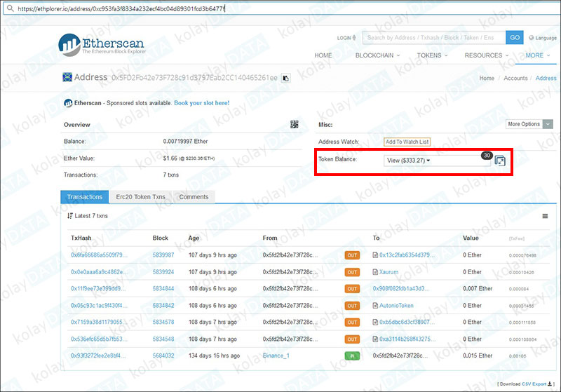Open block 5839987 link
This screenshot has width=561, height=392.
click(163, 255)
